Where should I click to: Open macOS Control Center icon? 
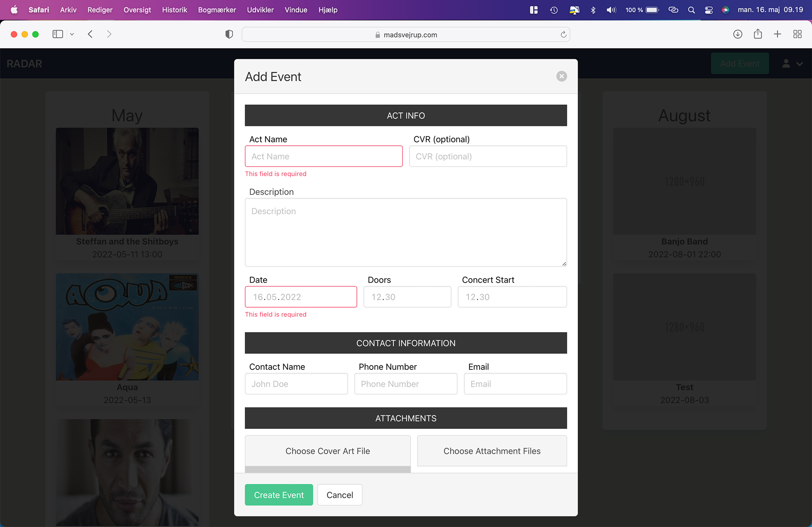click(x=708, y=10)
